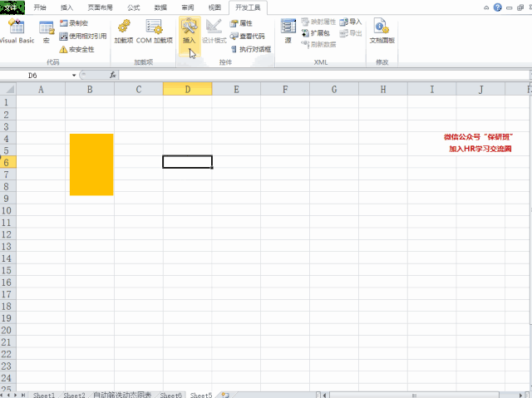Click the orange rectangle shape

pos(91,165)
